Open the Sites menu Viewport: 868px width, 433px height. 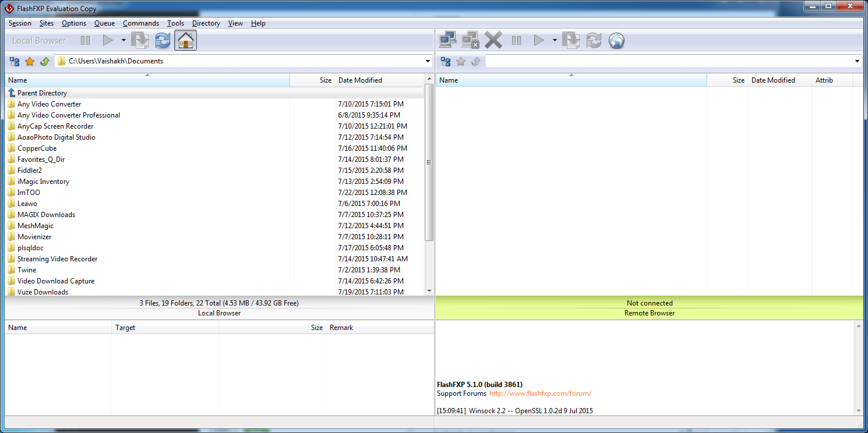[46, 23]
